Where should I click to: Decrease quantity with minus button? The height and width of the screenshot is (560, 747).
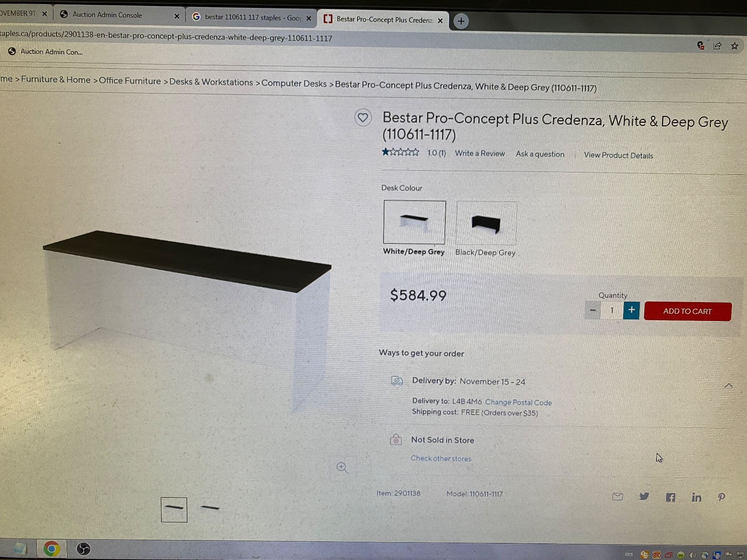coord(593,310)
